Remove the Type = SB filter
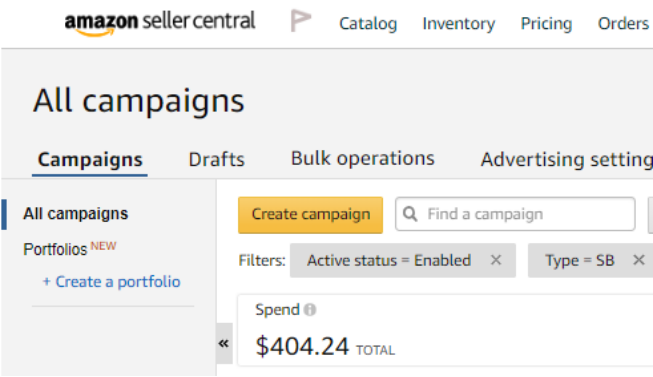Image resolution: width=653 pixels, height=377 pixels. [638, 260]
